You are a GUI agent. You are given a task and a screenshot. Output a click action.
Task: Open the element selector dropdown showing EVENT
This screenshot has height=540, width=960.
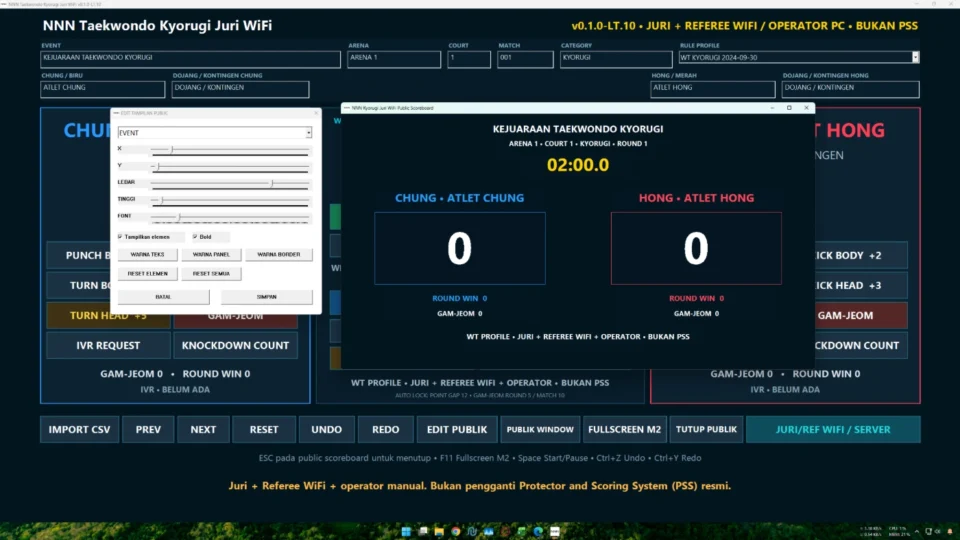214,133
